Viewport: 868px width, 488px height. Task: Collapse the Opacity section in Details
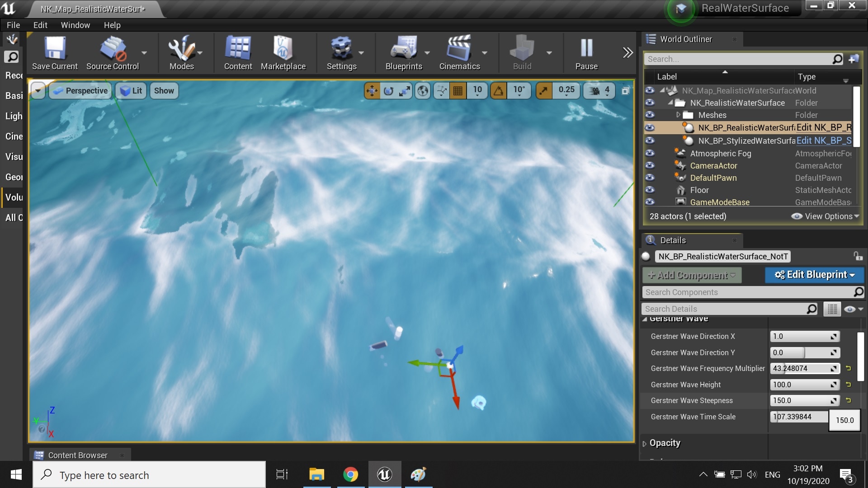(x=645, y=443)
